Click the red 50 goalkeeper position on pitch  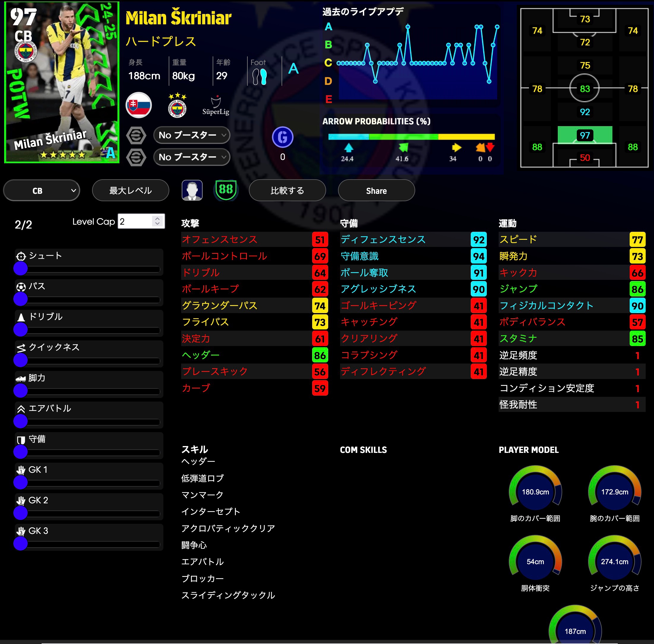point(585,158)
